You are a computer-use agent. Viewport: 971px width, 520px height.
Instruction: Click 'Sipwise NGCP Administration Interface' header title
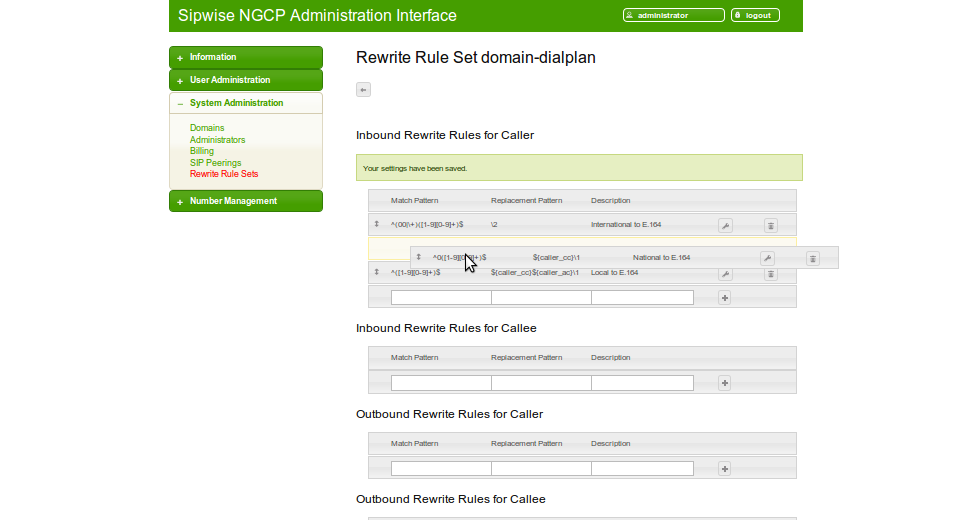pos(317,15)
